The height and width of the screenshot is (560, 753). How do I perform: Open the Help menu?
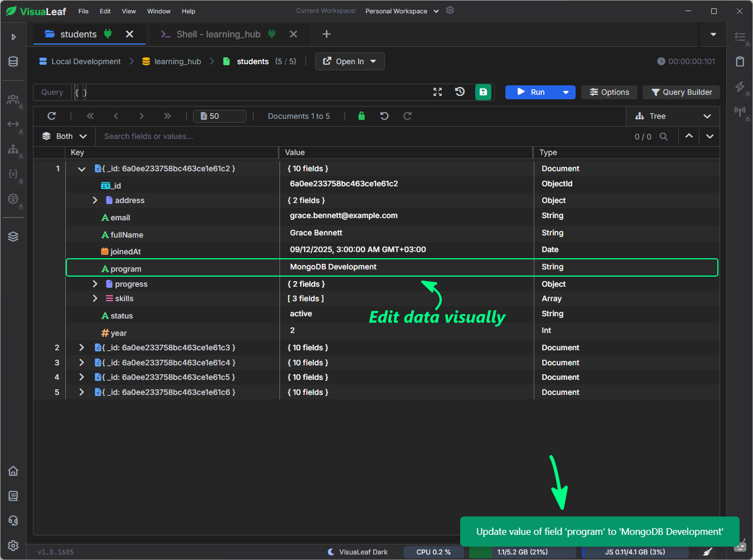point(189,11)
